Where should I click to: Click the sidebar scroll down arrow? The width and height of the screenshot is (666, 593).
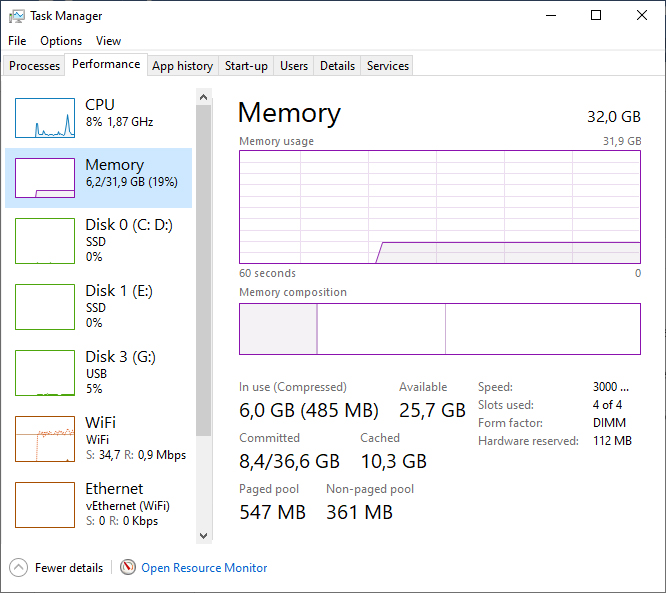pos(204,536)
